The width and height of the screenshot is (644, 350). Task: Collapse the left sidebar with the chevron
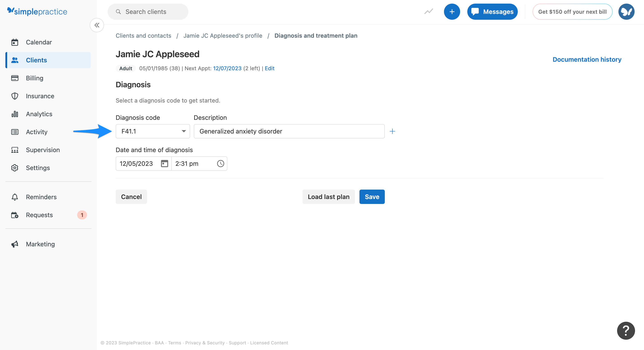click(97, 25)
